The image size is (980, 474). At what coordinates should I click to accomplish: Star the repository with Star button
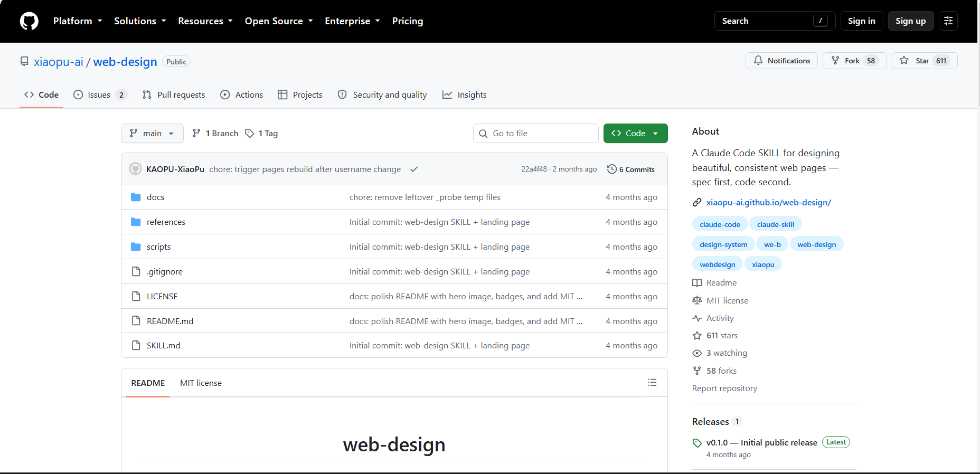[925, 61]
